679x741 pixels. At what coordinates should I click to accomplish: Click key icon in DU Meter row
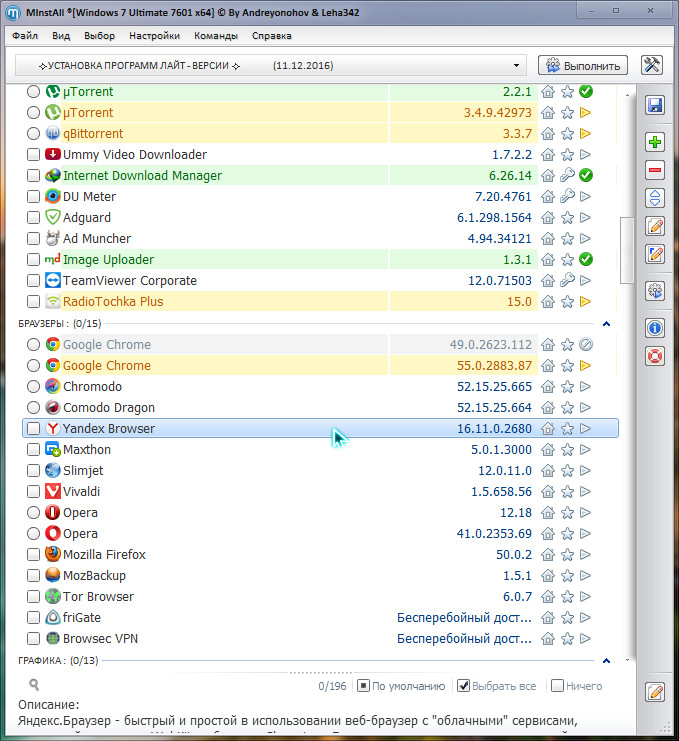567,196
